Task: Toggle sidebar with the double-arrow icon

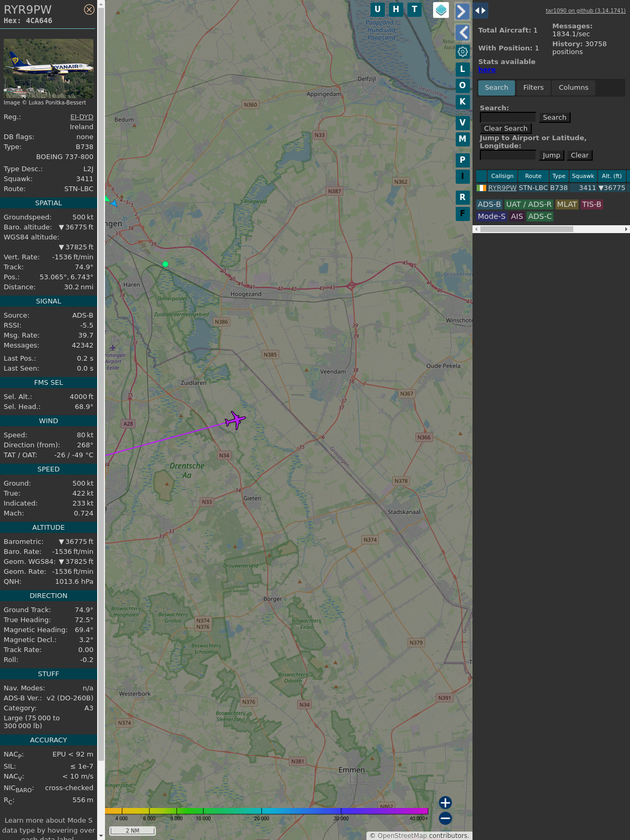Action: coord(480,10)
